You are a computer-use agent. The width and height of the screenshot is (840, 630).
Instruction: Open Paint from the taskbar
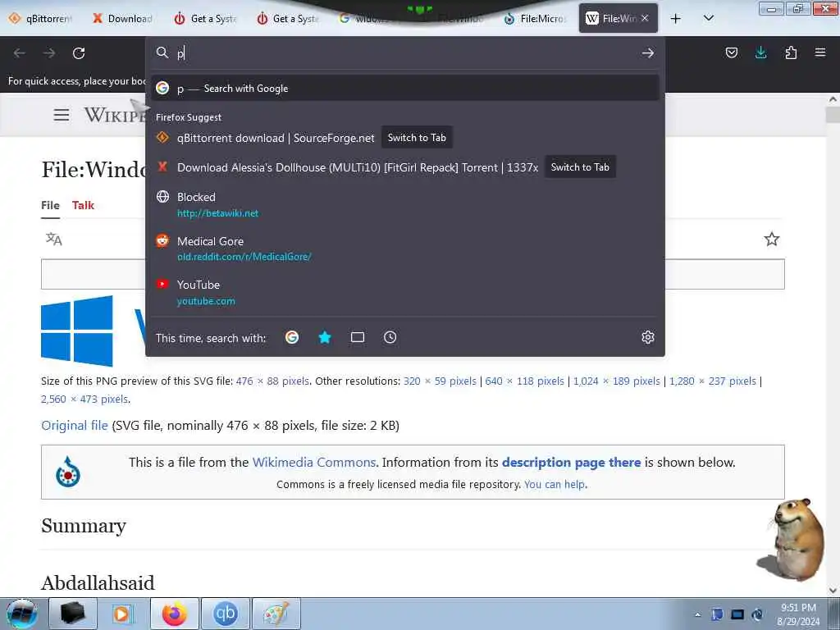coord(276,614)
